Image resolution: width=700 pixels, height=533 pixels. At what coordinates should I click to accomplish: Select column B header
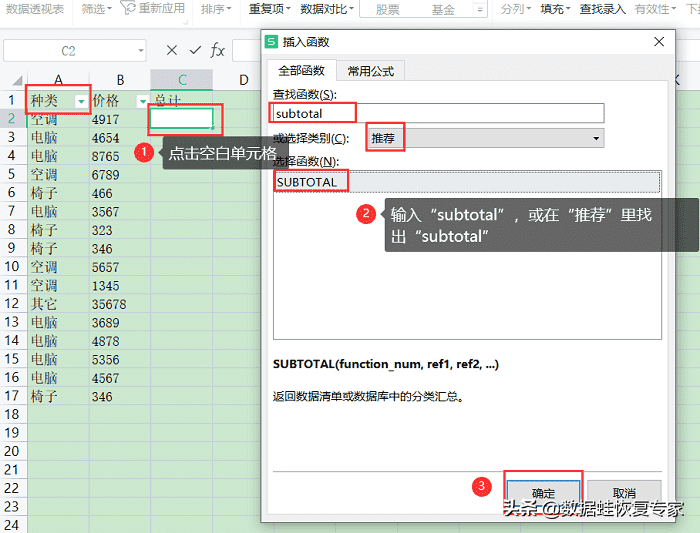[x=120, y=80]
